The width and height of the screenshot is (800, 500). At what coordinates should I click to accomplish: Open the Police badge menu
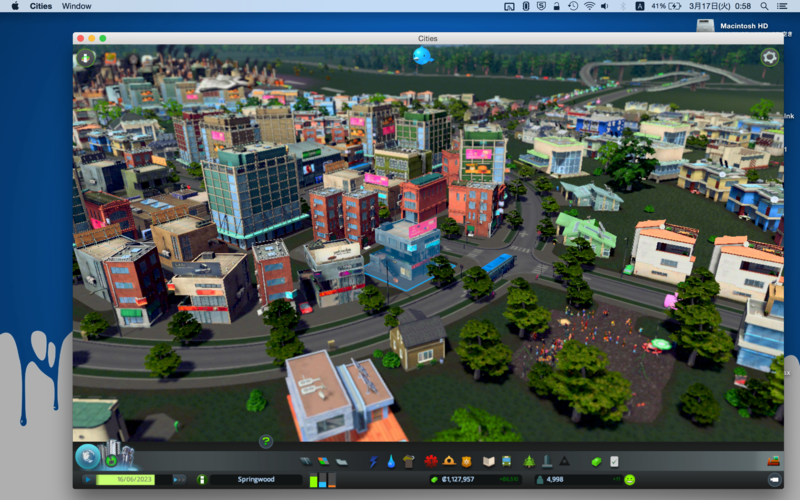[466, 462]
